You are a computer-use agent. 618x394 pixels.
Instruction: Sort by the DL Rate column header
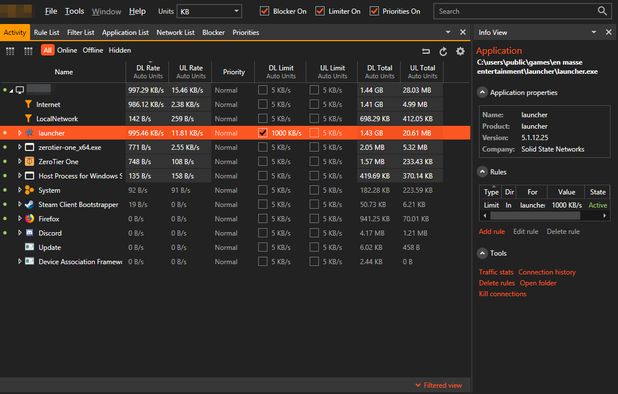click(x=147, y=71)
